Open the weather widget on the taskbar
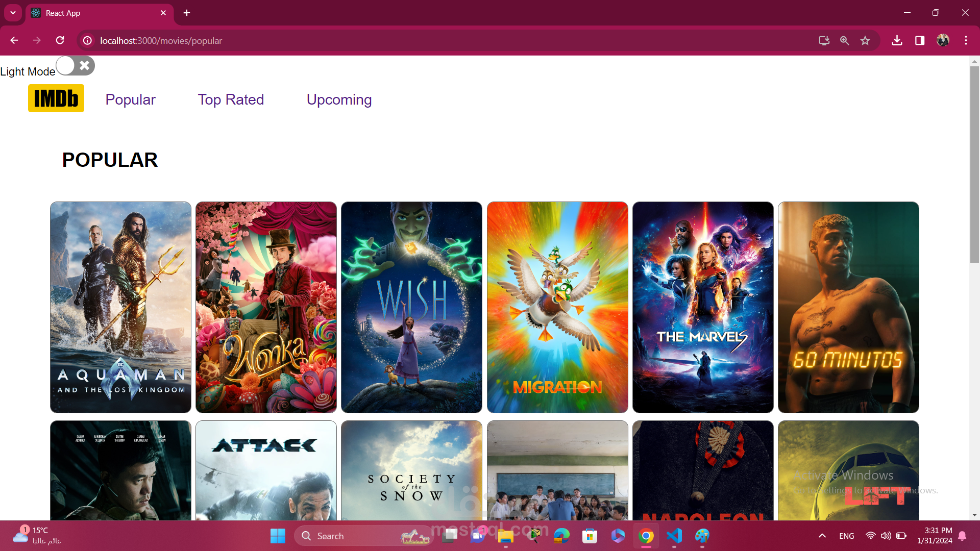The image size is (980, 551). (37, 536)
